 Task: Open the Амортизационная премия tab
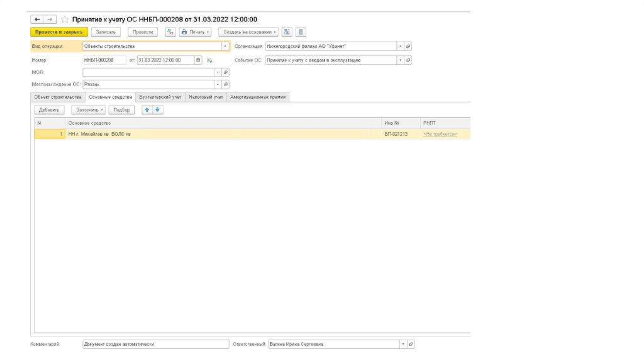pyautogui.click(x=258, y=97)
